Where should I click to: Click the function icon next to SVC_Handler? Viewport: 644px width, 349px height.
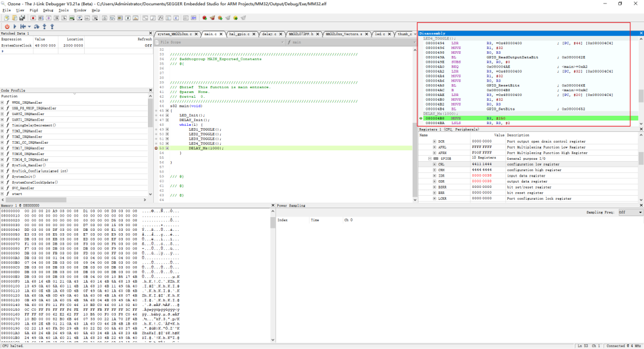[8, 188]
